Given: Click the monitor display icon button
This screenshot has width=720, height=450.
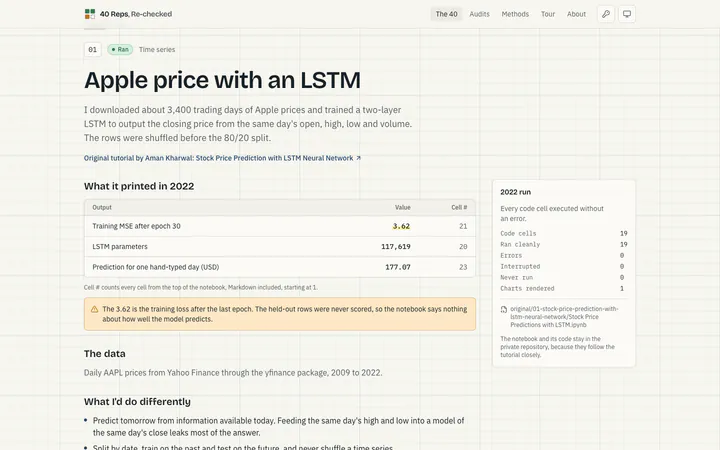Looking at the screenshot, I should pyautogui.click(x=627, y=14).
